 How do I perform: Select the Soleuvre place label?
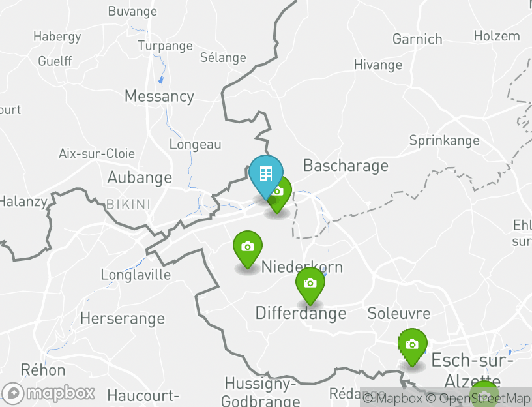click(399, 313)
